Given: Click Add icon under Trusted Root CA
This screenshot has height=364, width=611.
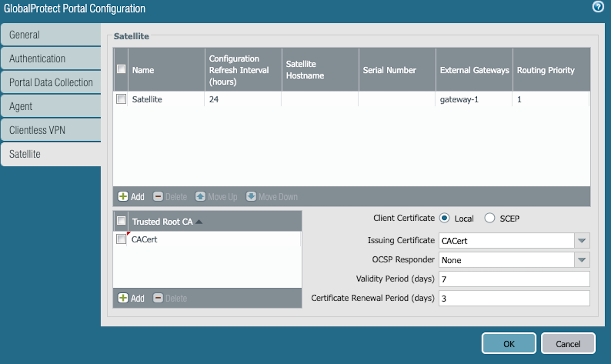Looking at the screenshot, I should click(123, 298).
